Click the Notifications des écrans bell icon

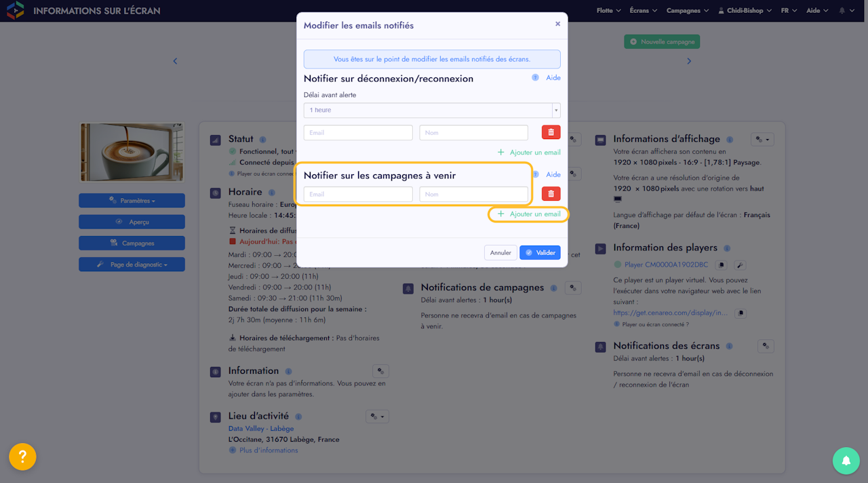[x=600, y=347]
